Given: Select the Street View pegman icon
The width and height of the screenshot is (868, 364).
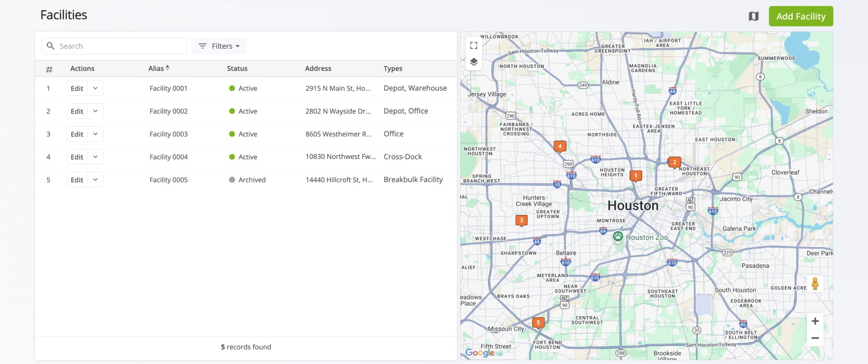Looking at the screenshot, I should (815, 284).
